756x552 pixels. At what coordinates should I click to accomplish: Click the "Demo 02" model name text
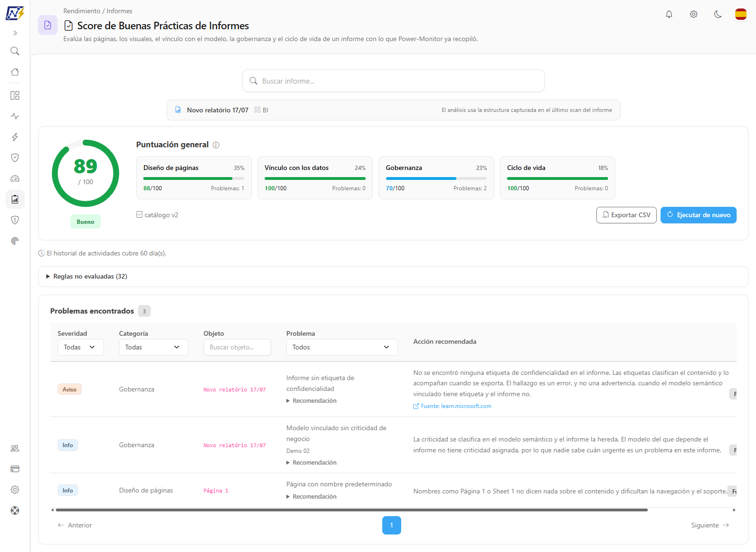(298, 451)
